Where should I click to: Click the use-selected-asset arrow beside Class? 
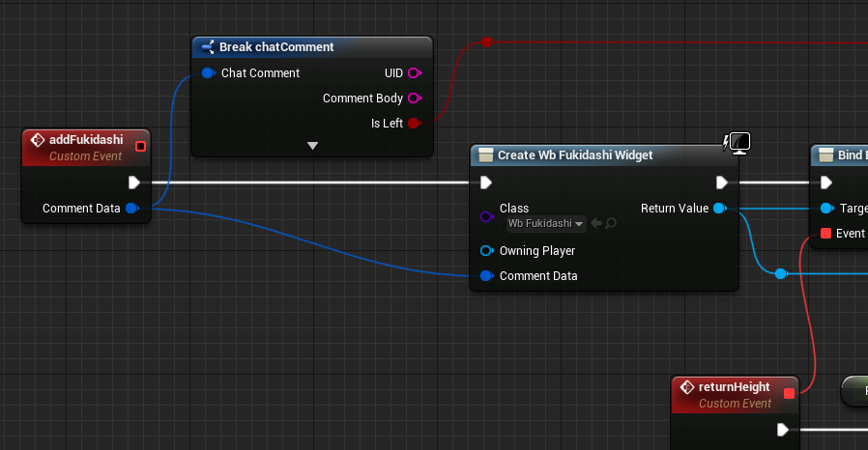point(596,223)
